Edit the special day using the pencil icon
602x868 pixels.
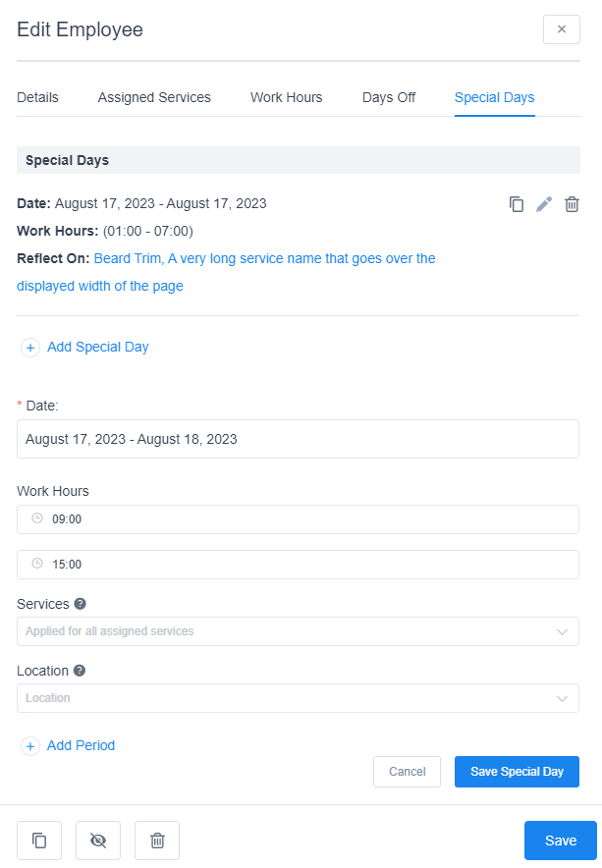[544, 204]
